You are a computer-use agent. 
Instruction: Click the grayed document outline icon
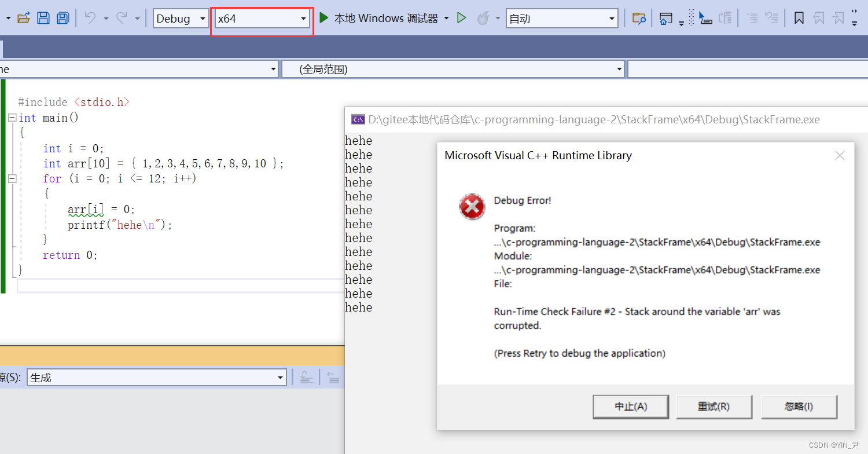click(725, 18)
